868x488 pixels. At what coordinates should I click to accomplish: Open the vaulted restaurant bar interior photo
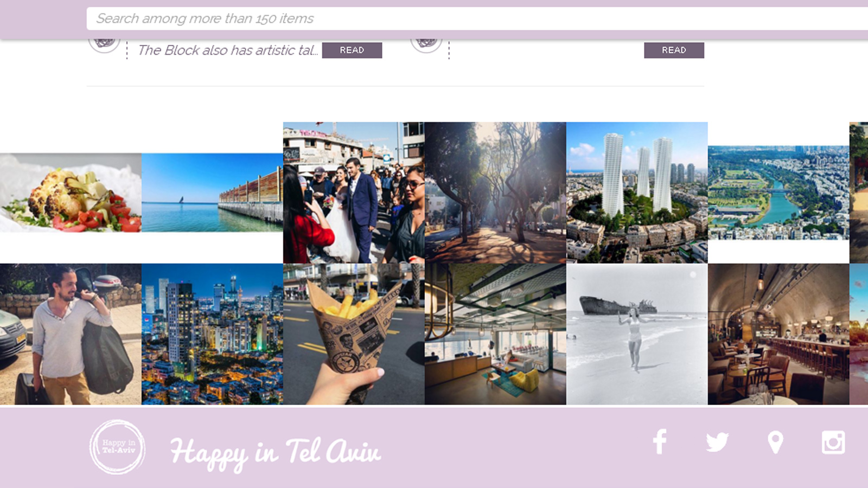(x=778, y=334)
